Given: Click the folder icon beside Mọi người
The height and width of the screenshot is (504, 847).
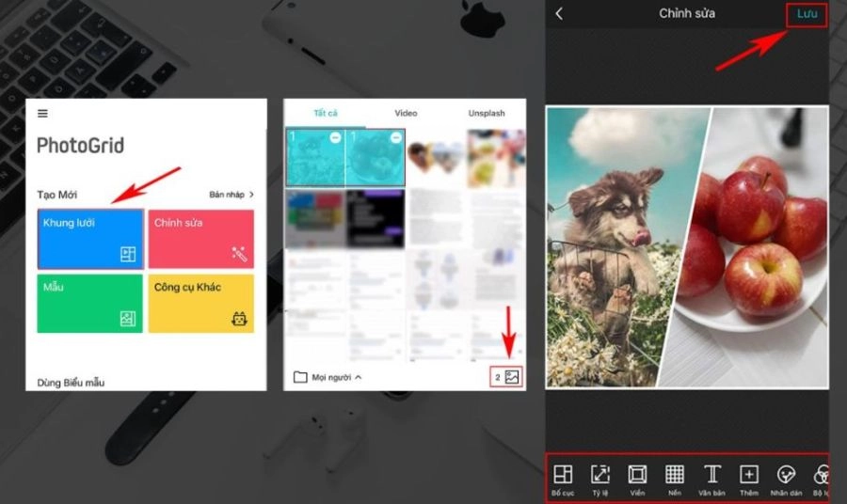Looking at the screenshot, I should point(300,377).
